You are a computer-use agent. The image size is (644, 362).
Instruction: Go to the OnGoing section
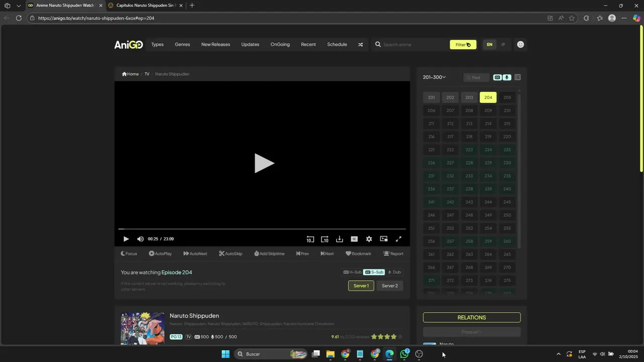(x=280, y=45)
